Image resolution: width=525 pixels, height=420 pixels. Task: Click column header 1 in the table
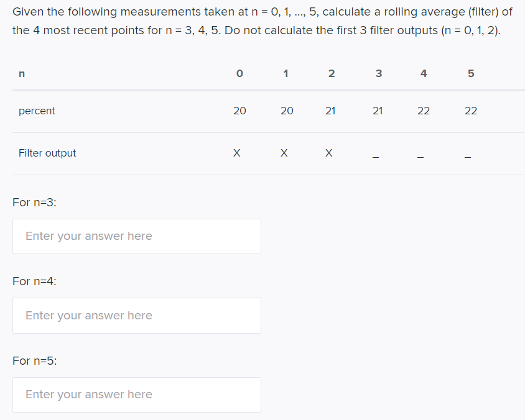point(286,73)
